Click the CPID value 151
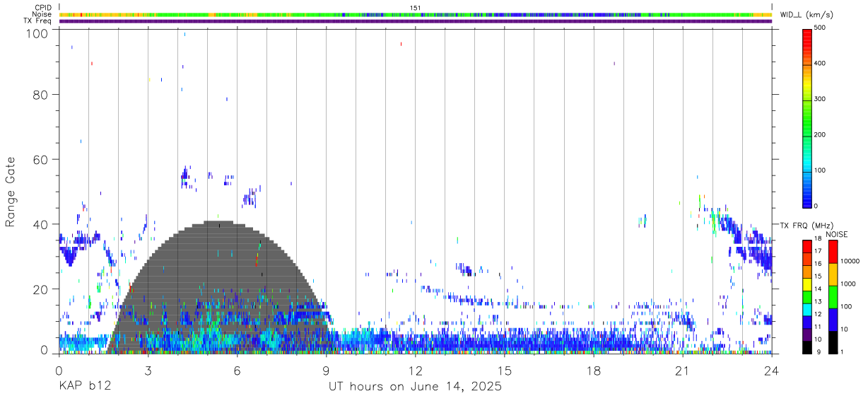The width and height of the screenshot is (868, 401). [x=416, y=8]
